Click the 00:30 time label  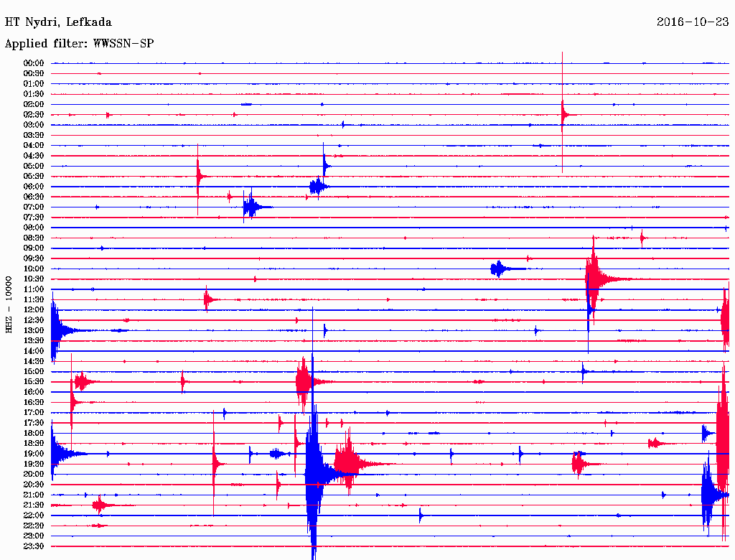tap(34, 74)
